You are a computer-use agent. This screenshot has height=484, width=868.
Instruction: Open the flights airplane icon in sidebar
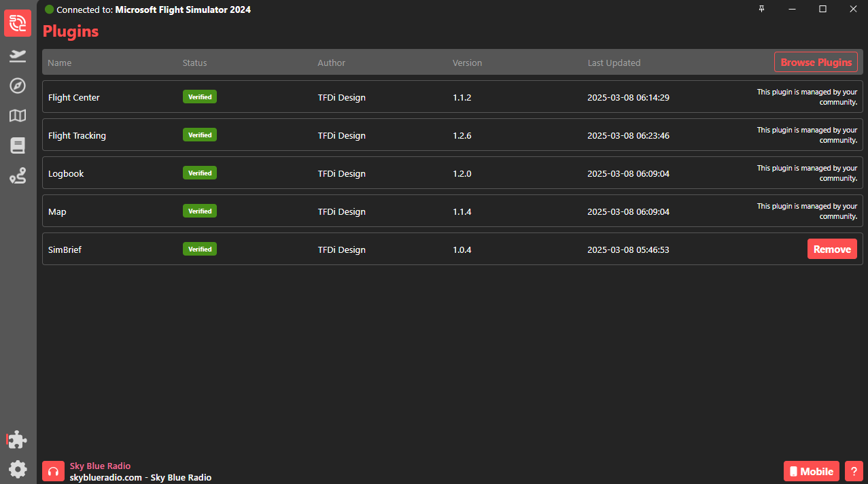(x=18, y=56)
